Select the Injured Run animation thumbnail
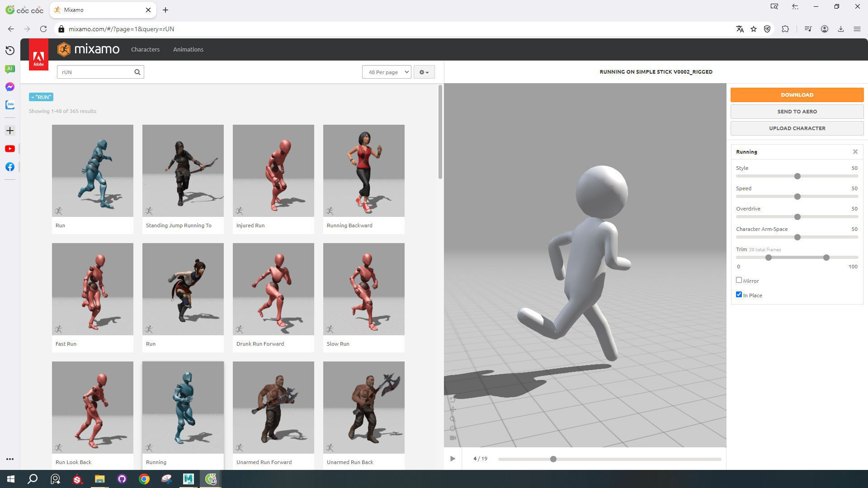Image resolution: width=868 pixels, height=488 pixels. coord(274,171)
